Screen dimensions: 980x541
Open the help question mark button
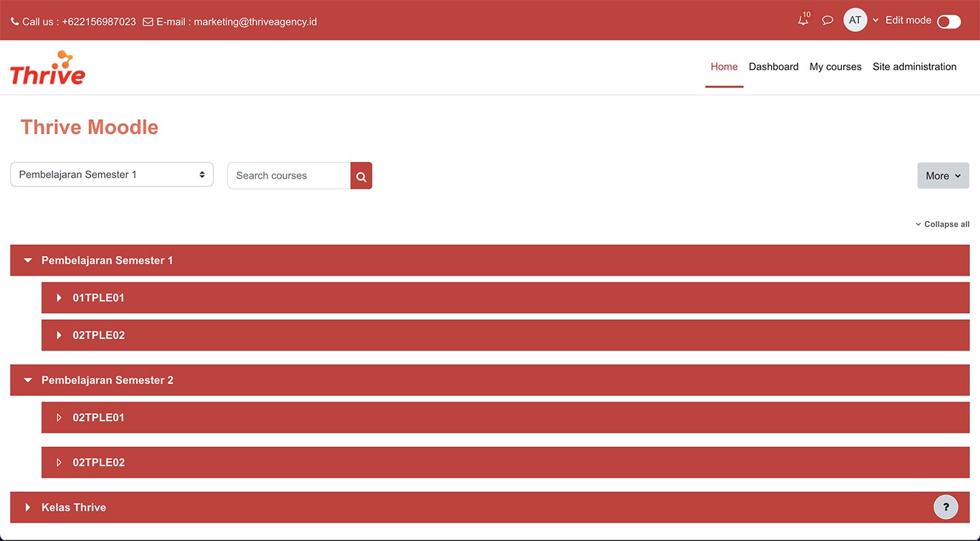click(x=945, y=507)
